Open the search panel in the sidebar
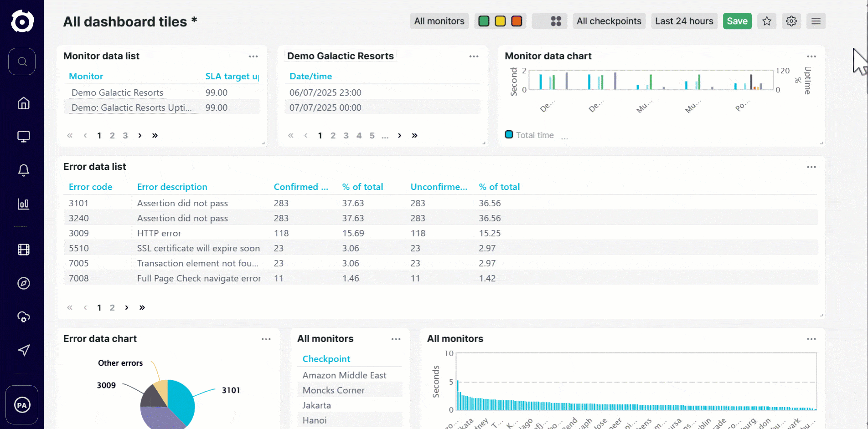The image size is (868, 429). pos(21,61)
